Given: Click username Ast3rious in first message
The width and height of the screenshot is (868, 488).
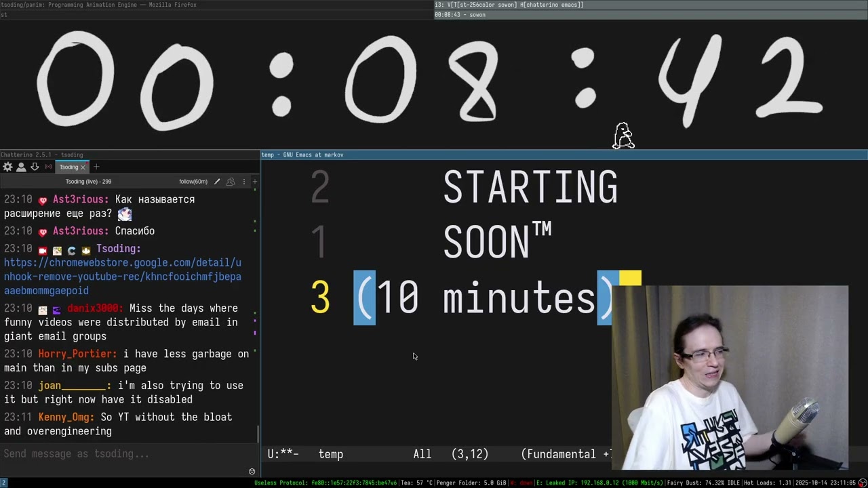Looking at the screenshot, I should [x=81, y=199].
